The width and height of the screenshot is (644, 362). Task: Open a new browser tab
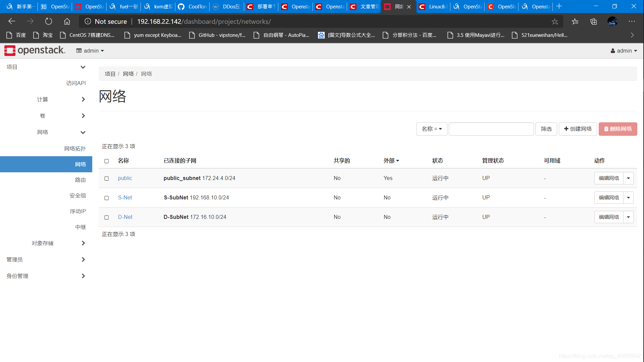559,6
